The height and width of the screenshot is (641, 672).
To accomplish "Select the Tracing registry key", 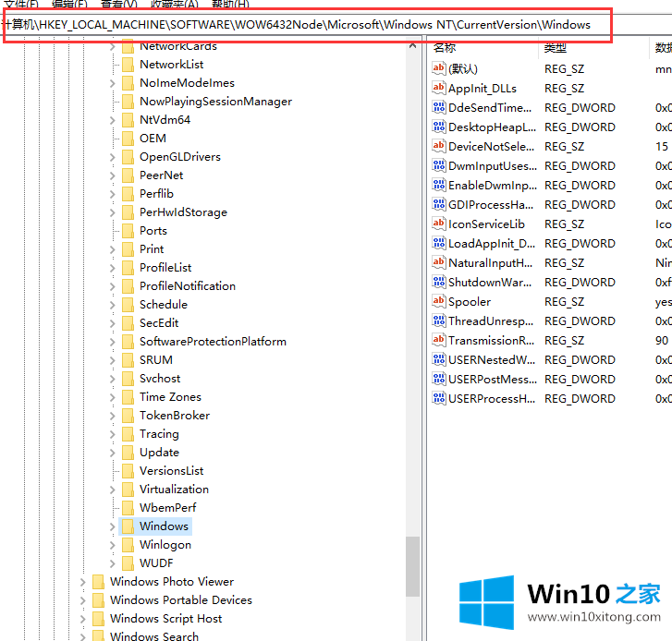I will pyautogui.click(x=159, y=434).
